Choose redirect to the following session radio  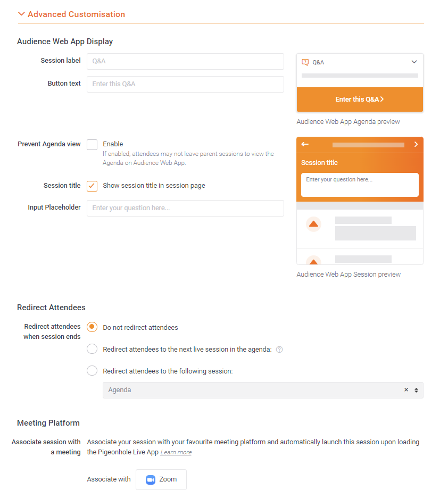[92, 371]
